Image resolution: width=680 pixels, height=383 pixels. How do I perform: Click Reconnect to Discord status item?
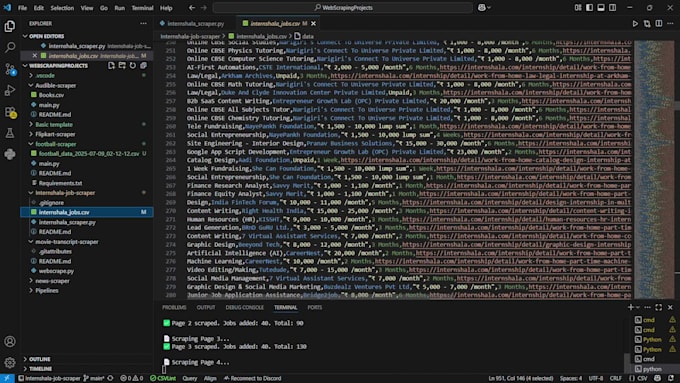click(253, 378)
